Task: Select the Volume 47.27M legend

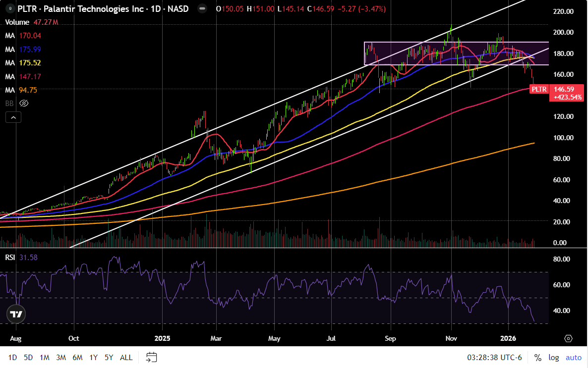Action: click(x=32, y=22)
